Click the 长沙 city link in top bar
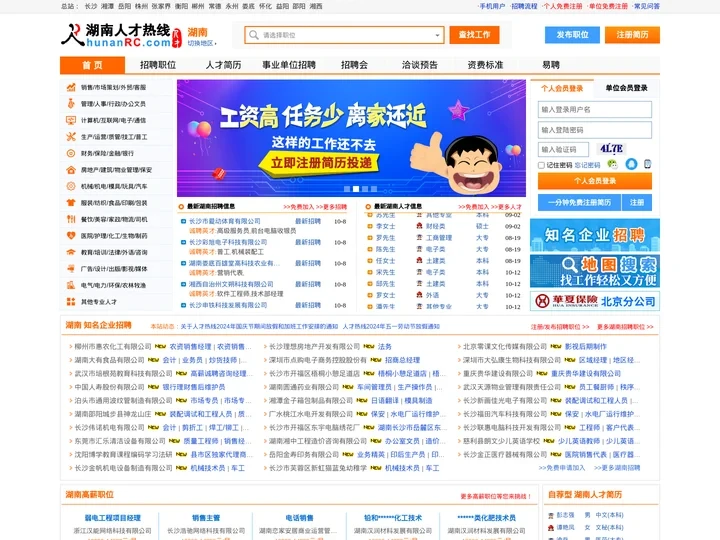The height and width of the screenshot is (540, 720). pyautogui.click(x=91, y=6)
